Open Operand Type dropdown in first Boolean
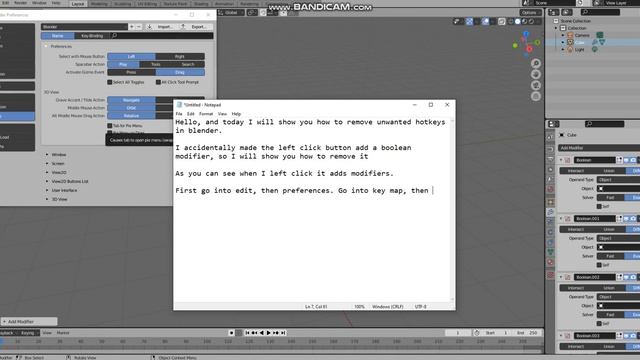 point(618,180)
